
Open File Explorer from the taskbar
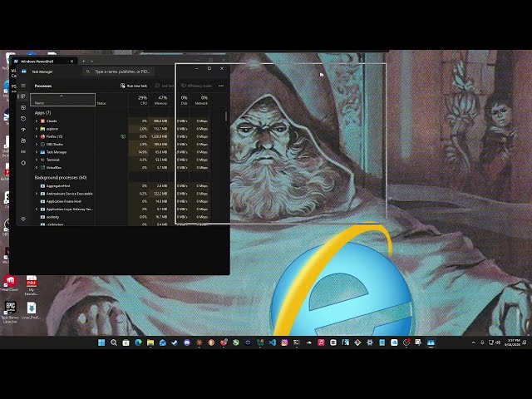pyautogui.click(x=150, y=342)
